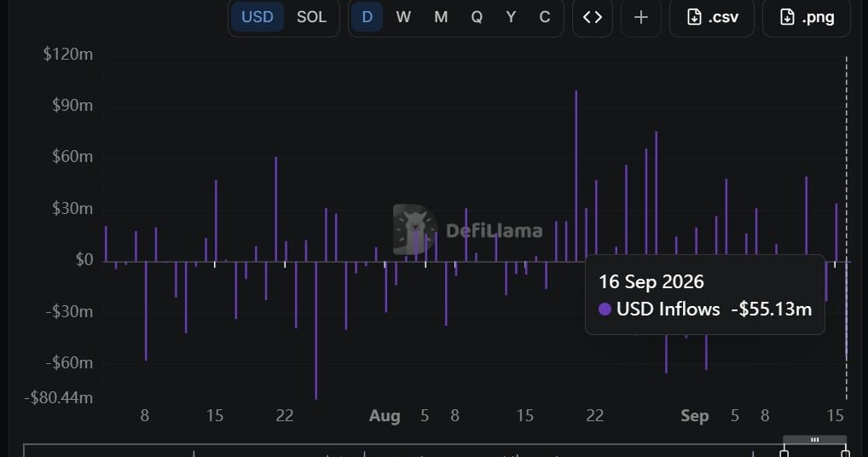Select quarterly Q interval
The height and width of the screenshot is (457, 868).
(x=477, y=16)
